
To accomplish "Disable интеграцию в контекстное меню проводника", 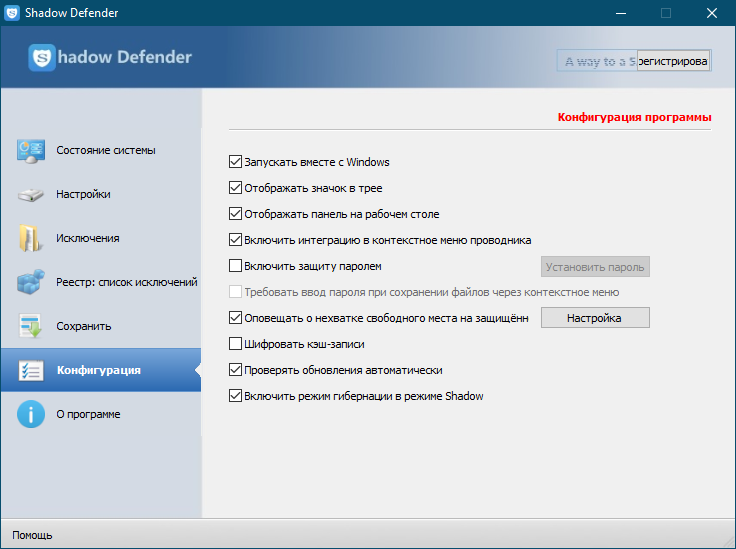I will click(x=235, y=240).
